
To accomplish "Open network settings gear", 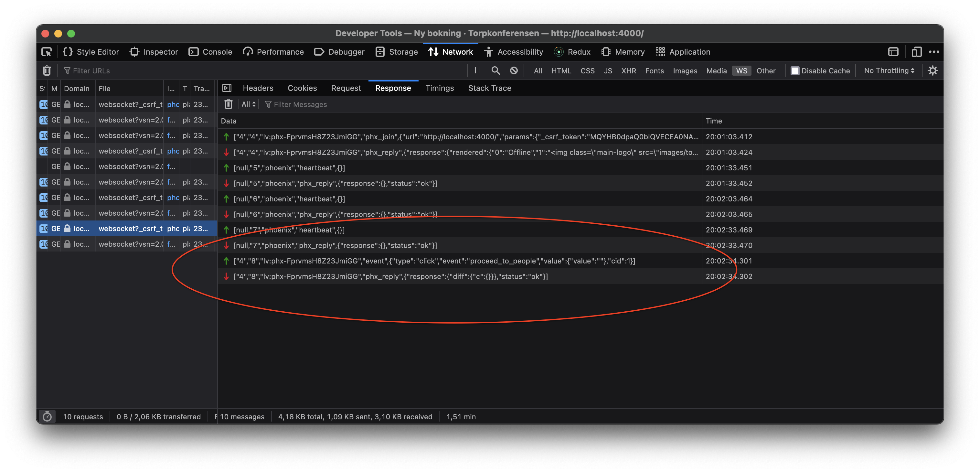I will tap(932, 70).
